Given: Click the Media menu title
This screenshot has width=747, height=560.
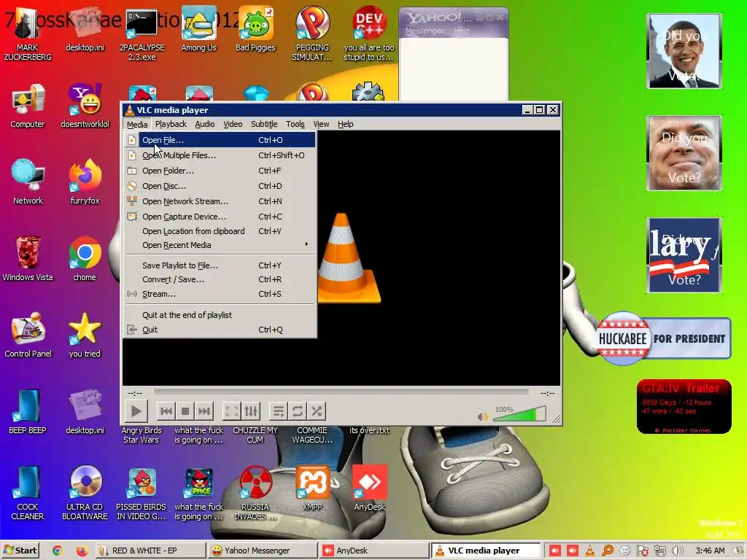Looking at the screenshot, I should (137, 124).
